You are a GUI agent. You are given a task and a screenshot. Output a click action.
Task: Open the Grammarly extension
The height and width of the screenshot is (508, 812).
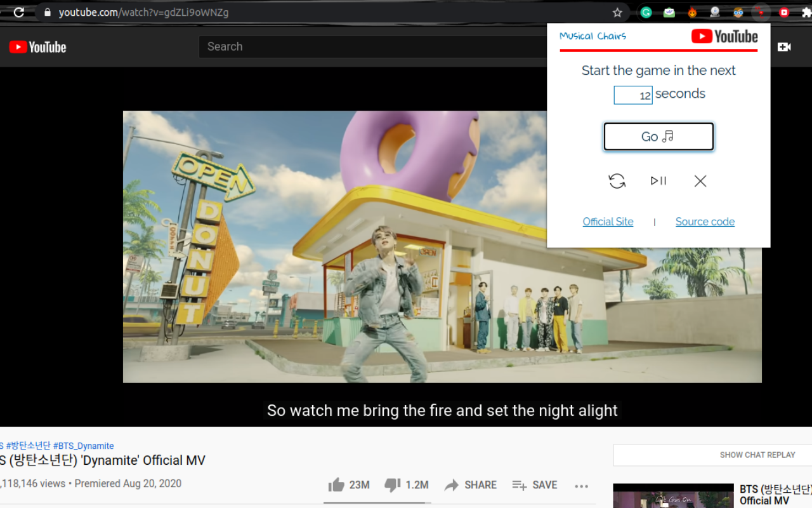tap(646, 11)
